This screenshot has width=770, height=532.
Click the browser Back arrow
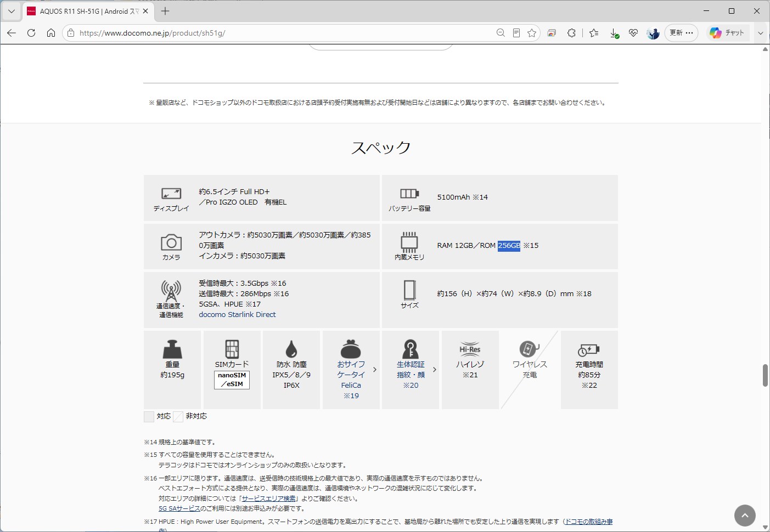(12, 33)
